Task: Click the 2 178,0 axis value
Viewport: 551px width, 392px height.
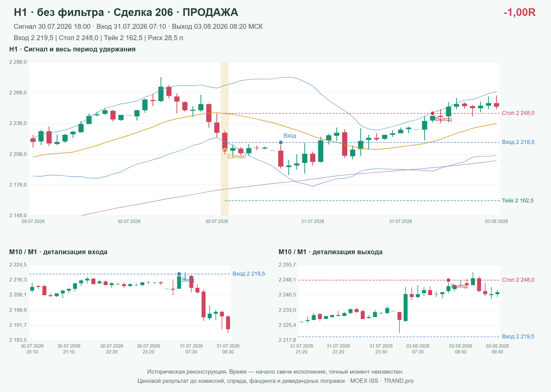Action: [x=18, y=185]
